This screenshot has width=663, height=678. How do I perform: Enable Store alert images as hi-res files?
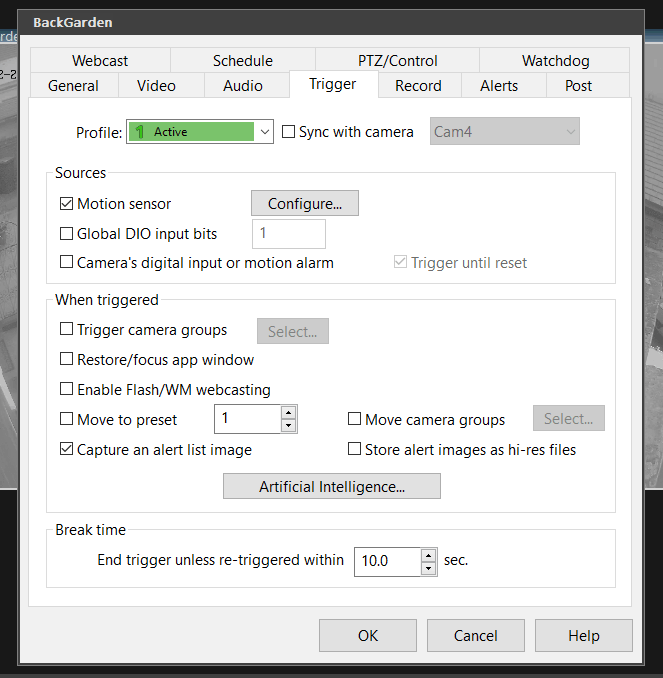pos(355,450)
